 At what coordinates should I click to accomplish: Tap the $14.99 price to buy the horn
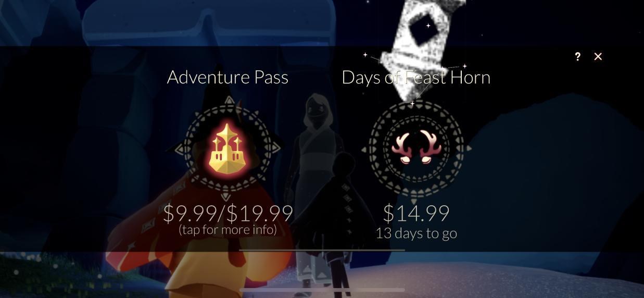click(416, 213)
